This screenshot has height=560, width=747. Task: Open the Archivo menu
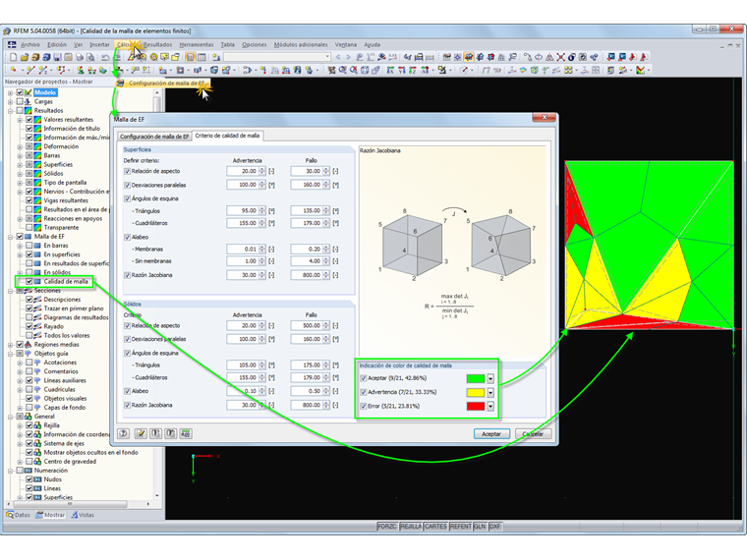click(x=30, y=44)
